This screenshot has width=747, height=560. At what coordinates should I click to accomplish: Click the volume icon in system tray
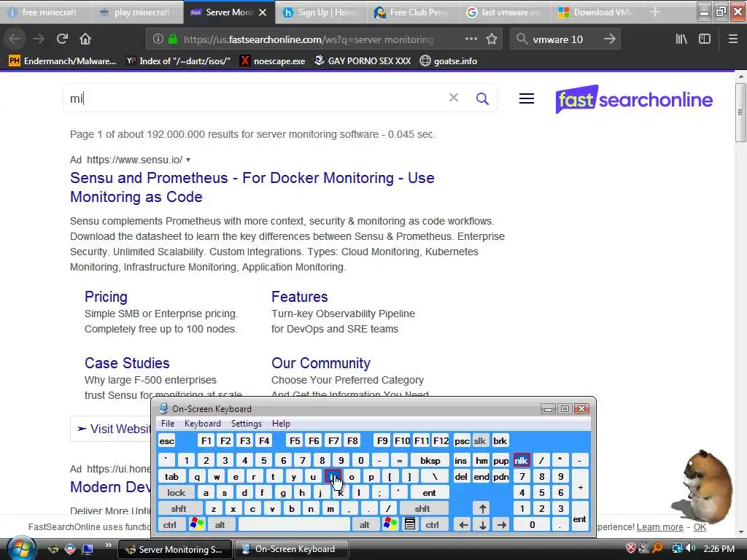[691, 548]
